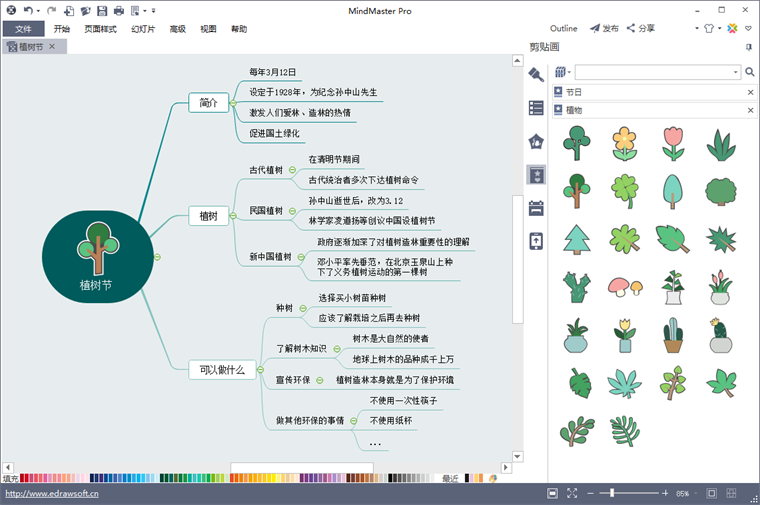Open the www.edrawsoft.cn link
The image size is (760, 505).
(52, 493)
